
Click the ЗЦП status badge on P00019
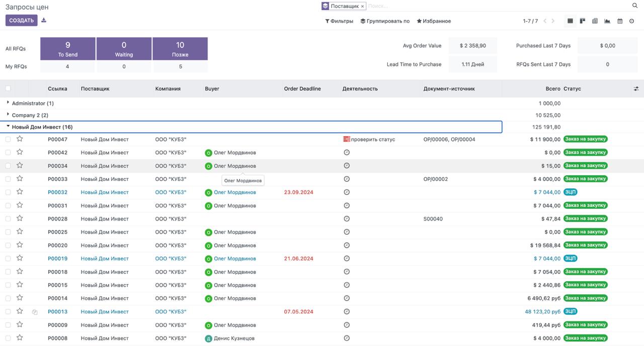(x=570, y=258)
